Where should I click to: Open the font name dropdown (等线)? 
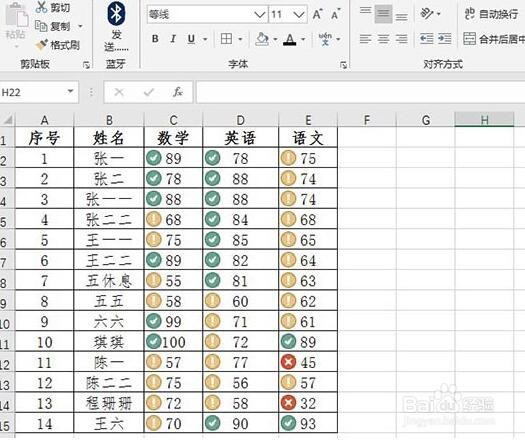click(259, 14)
